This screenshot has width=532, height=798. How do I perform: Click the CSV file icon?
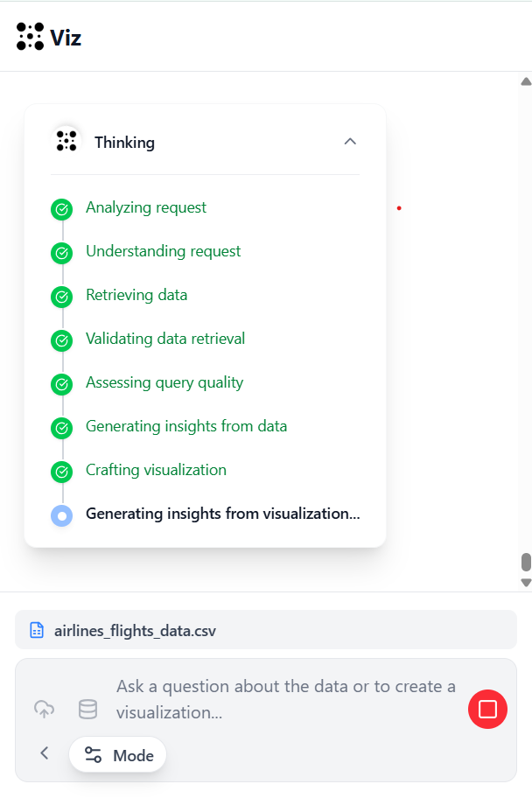[x=37, y=630]
